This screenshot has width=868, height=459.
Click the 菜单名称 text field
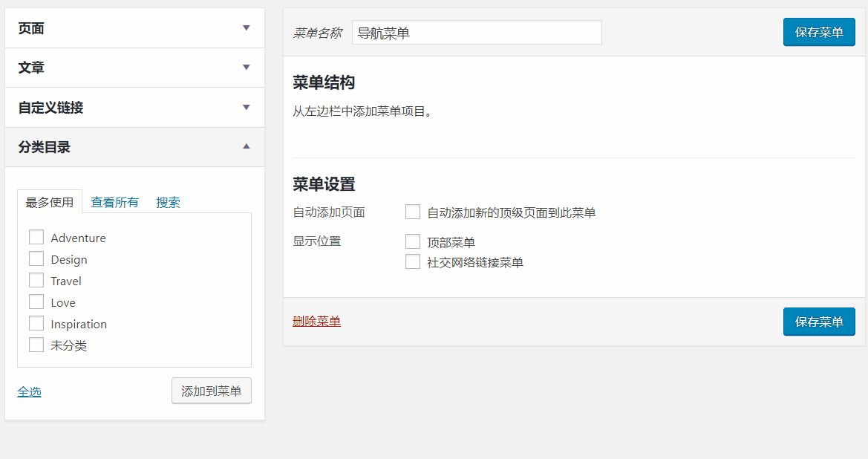477,33
